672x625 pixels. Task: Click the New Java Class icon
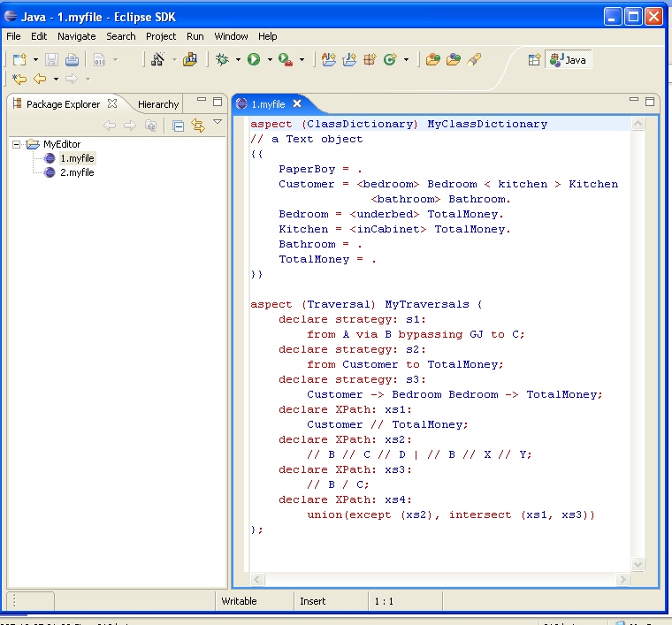point(389,60)
